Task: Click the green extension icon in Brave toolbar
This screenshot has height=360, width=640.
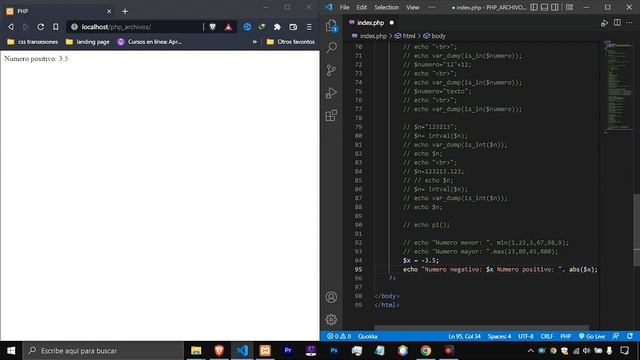Action: pos(262,27)
